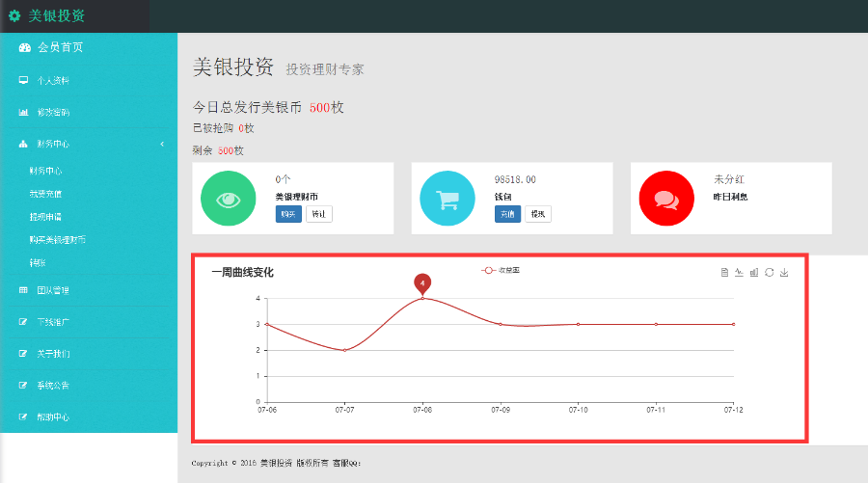Click the 07-08 axis date label

click(422, 410)
